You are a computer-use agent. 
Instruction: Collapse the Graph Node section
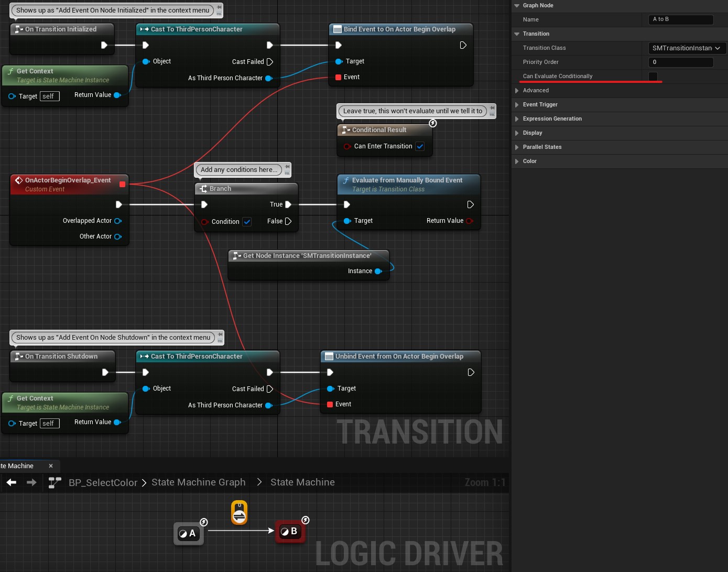pos(517,6)
